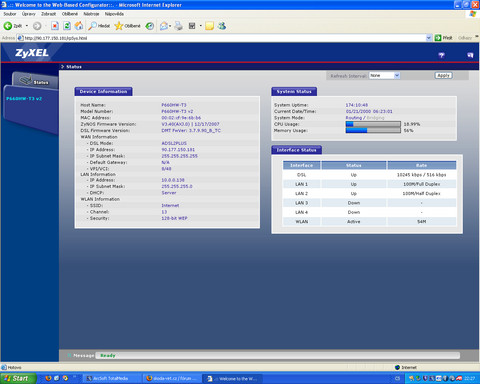The image size is (480, 384).
Task: Click the Přejít go button
Action: (444, 38)
